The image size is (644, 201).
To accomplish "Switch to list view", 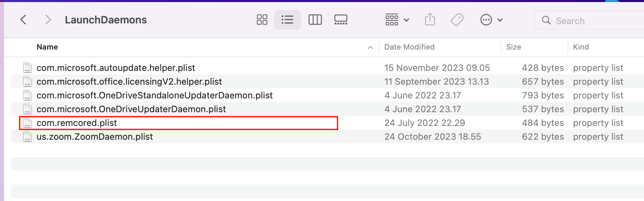I will (287, 20).
